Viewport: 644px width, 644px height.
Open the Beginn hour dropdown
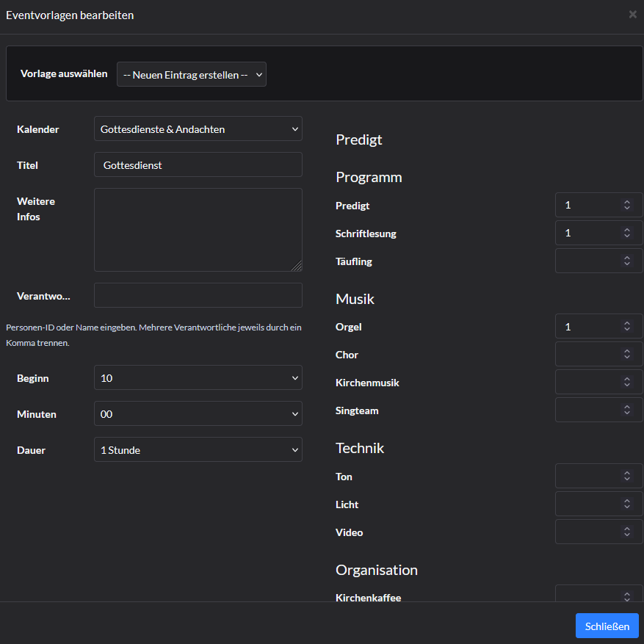tap(198, 377)
